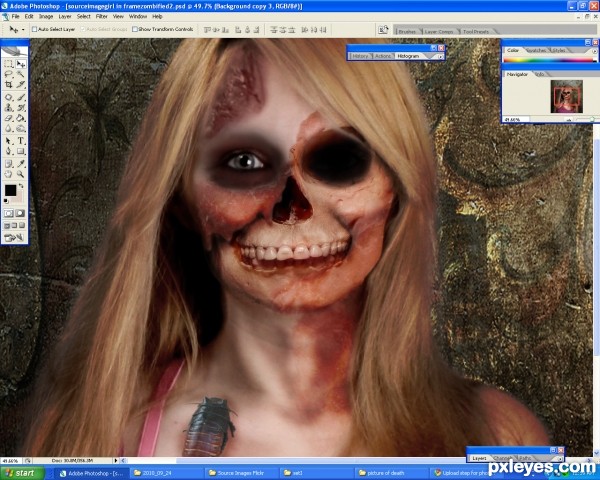Screen dimensions: 600x480
Task: Open the File menu
Action: (x=15, y=16)
